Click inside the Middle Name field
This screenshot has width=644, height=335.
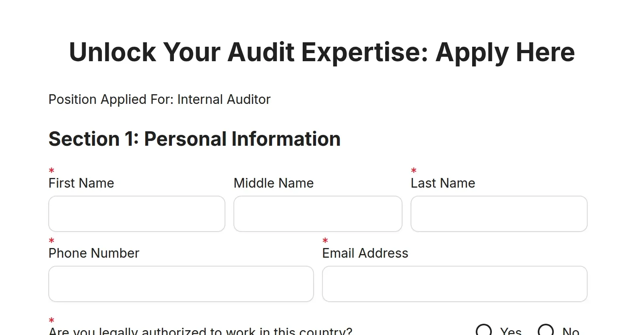(x=318, y=213)
